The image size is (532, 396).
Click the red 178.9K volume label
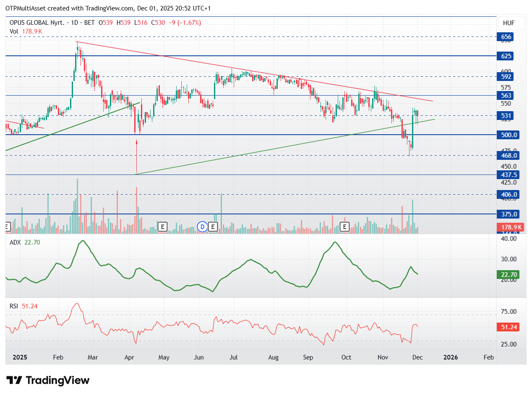pos(511,227)
